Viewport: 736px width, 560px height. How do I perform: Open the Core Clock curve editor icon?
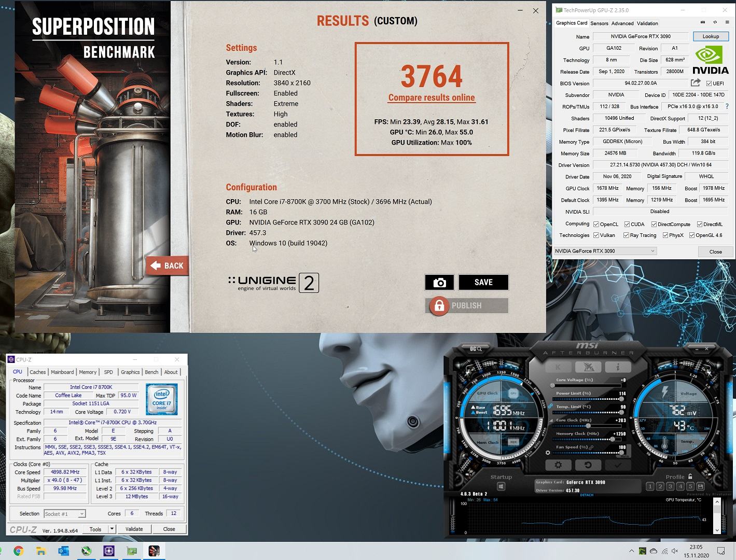click(x=551, y=421)
